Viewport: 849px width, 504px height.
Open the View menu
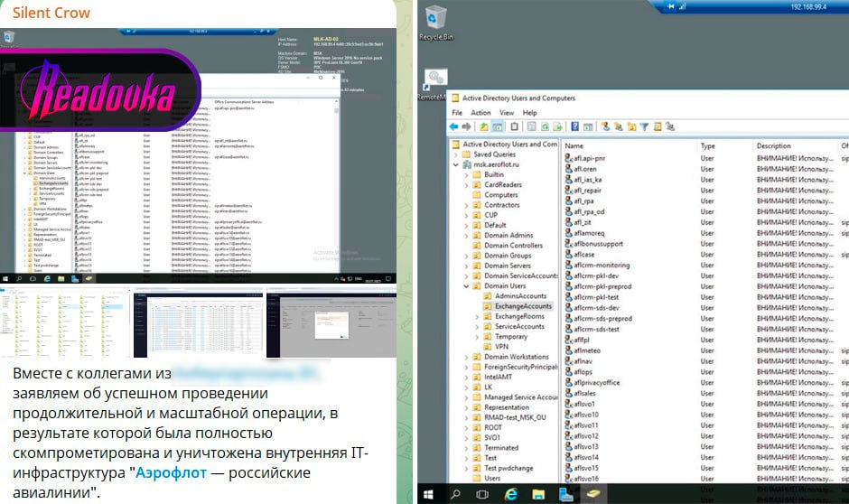click(505, 113)
